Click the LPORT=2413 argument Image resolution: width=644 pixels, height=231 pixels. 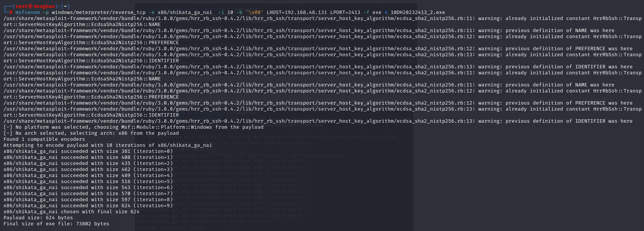345,12
